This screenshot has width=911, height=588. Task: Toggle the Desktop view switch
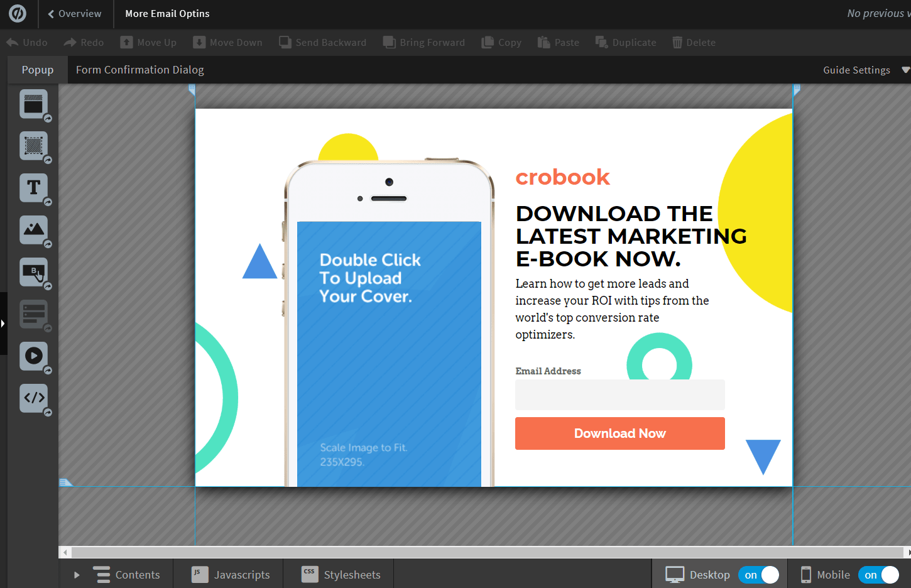point(759,575)
